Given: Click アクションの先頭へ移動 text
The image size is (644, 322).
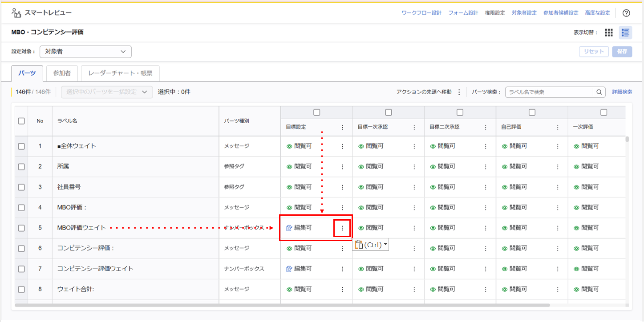Looking at the screenshot, I should point(424,92).
